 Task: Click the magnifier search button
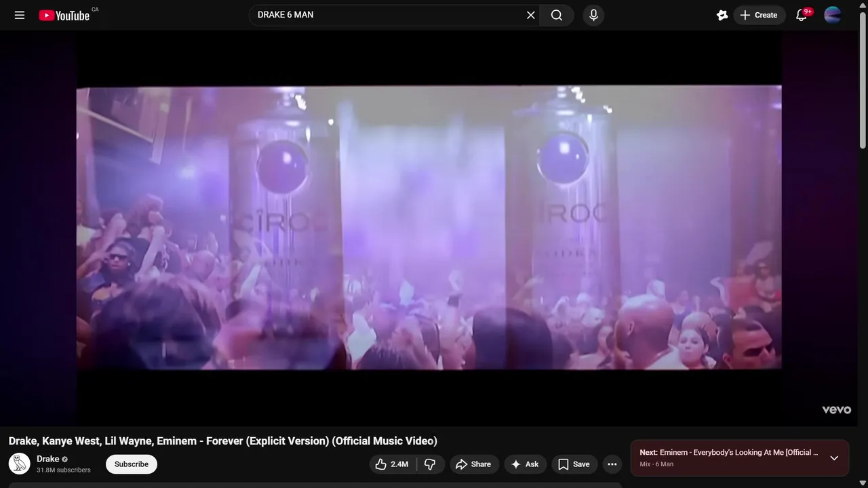pyautogui.click(x=557, y=15)
